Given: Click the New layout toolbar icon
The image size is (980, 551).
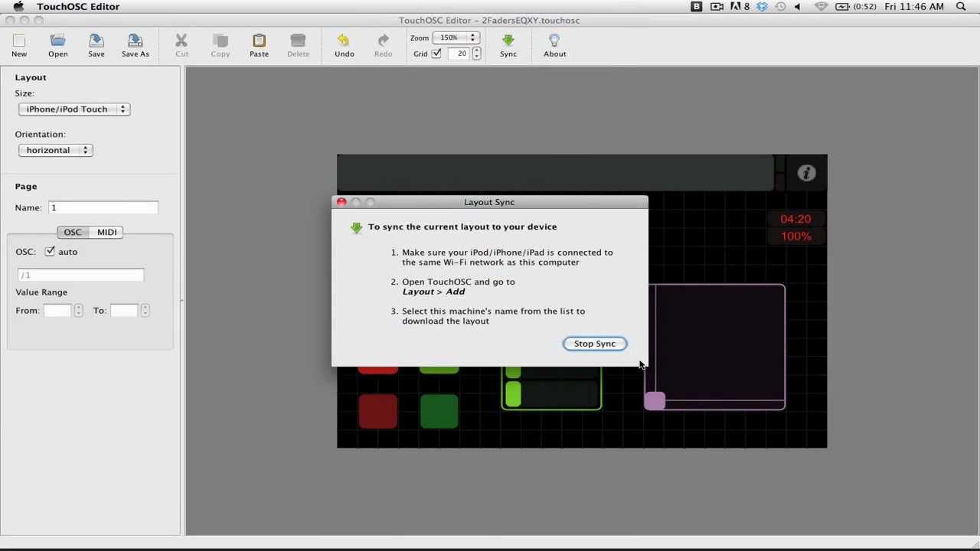Looking at the screenshot, I should (x=19, y=41).
